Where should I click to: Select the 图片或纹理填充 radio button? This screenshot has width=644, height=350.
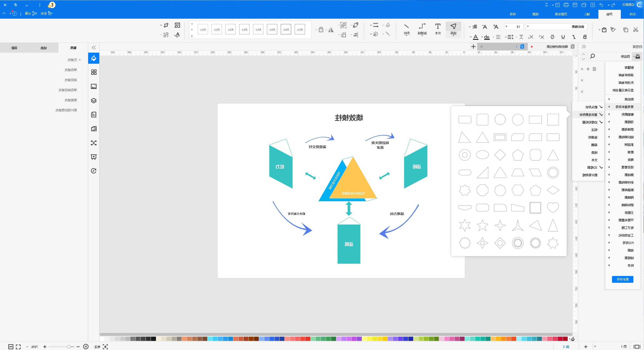[80, 110]
